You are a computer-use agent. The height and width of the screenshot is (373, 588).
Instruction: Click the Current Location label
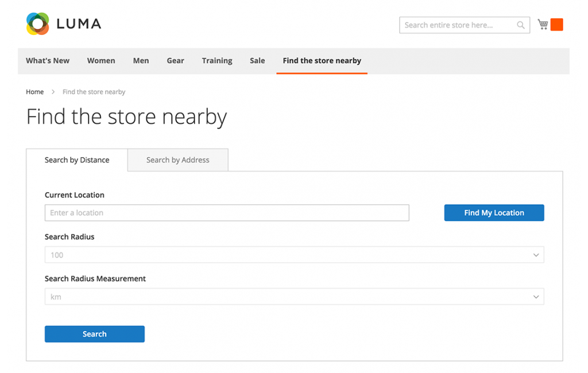[74, 195]
